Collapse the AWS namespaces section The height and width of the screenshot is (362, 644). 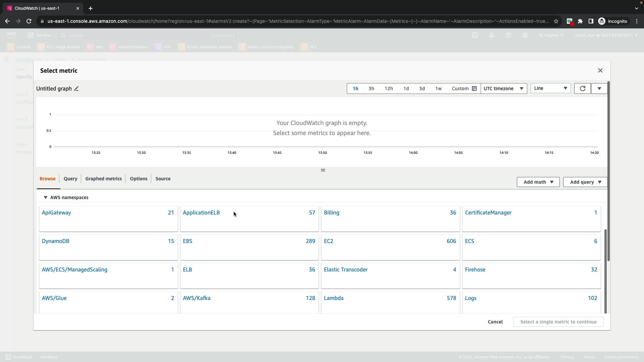[46, 197]
